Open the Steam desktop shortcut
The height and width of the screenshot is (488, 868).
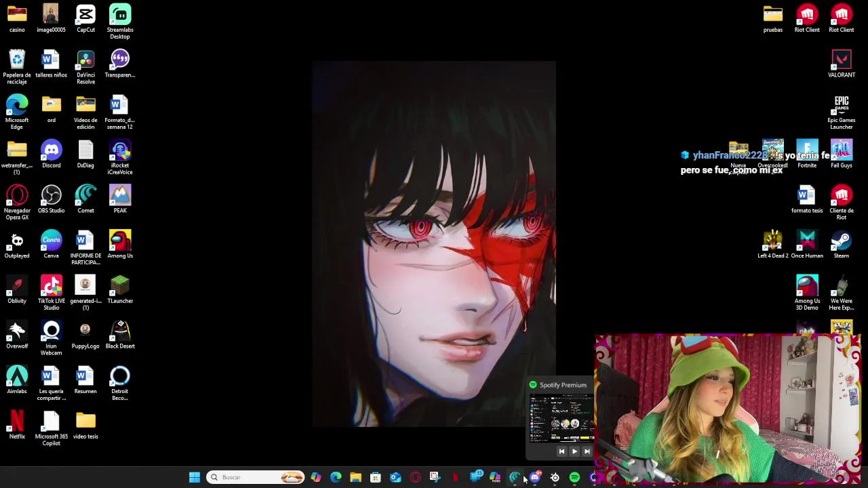tap(842, 245)
